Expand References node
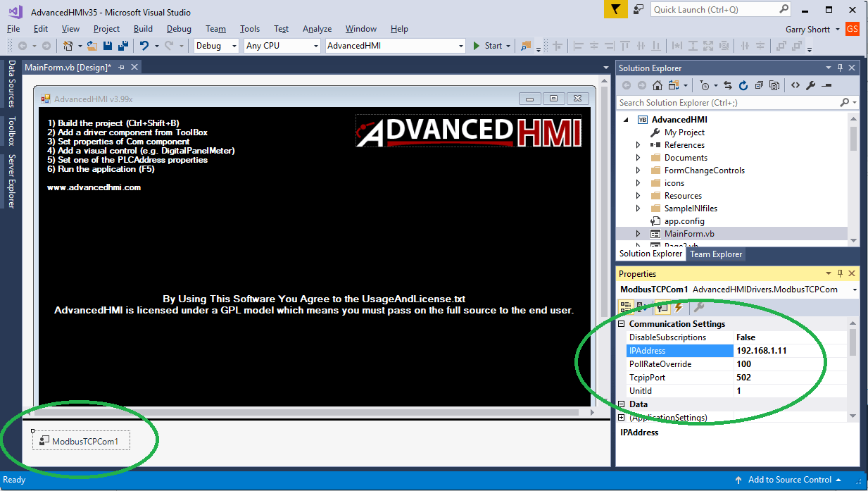868x491 pixels. click(639, 145)
